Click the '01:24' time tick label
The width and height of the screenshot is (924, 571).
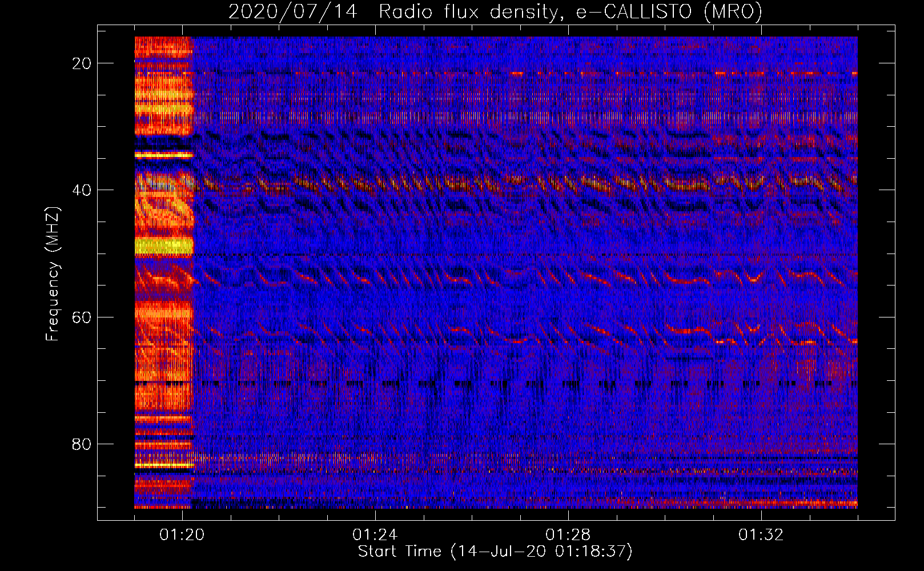[x=375, y=535]
